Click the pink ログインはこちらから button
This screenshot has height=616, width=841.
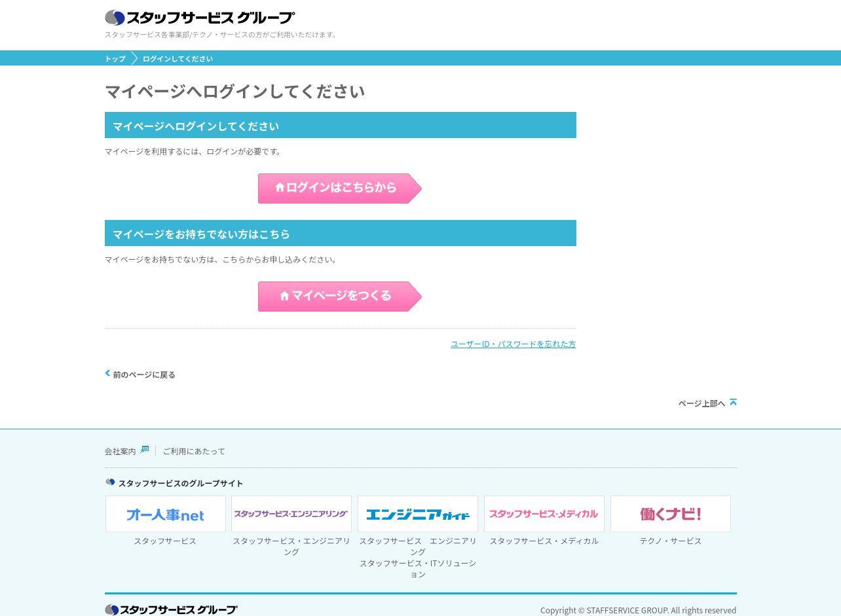339,189
